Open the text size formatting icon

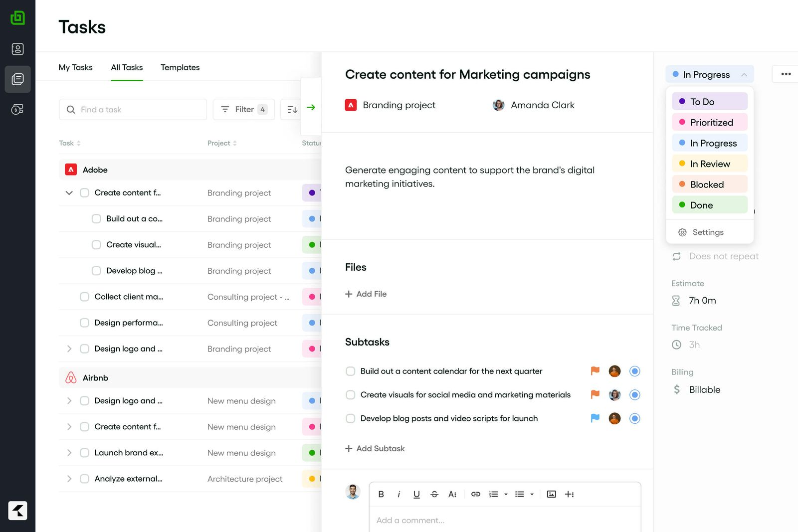pos(452,494)
